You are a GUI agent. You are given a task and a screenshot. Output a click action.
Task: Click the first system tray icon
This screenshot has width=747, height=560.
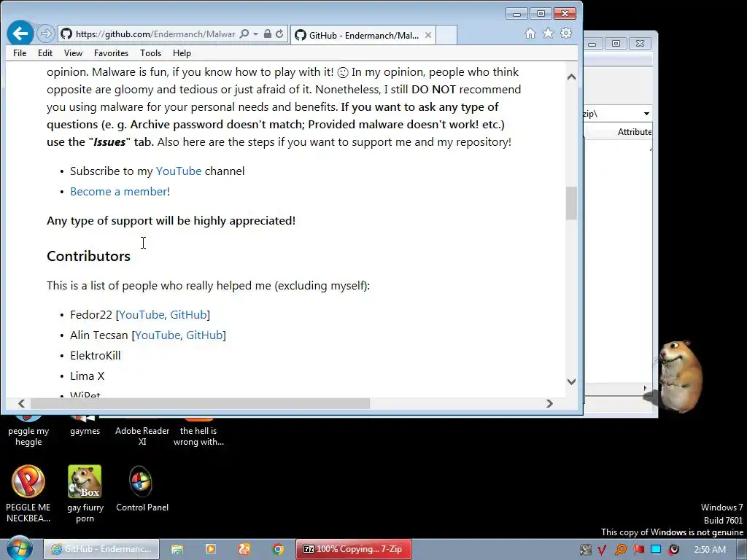(x=585, y=550)
